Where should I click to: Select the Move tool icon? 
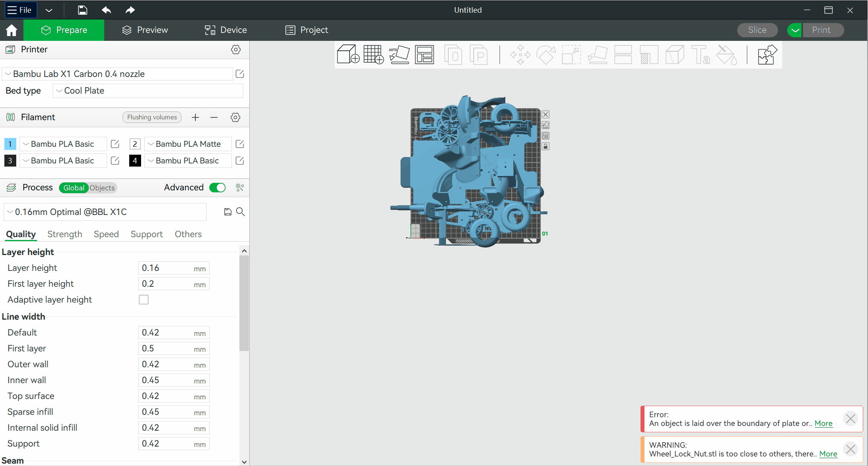click(x=520, y=55)
